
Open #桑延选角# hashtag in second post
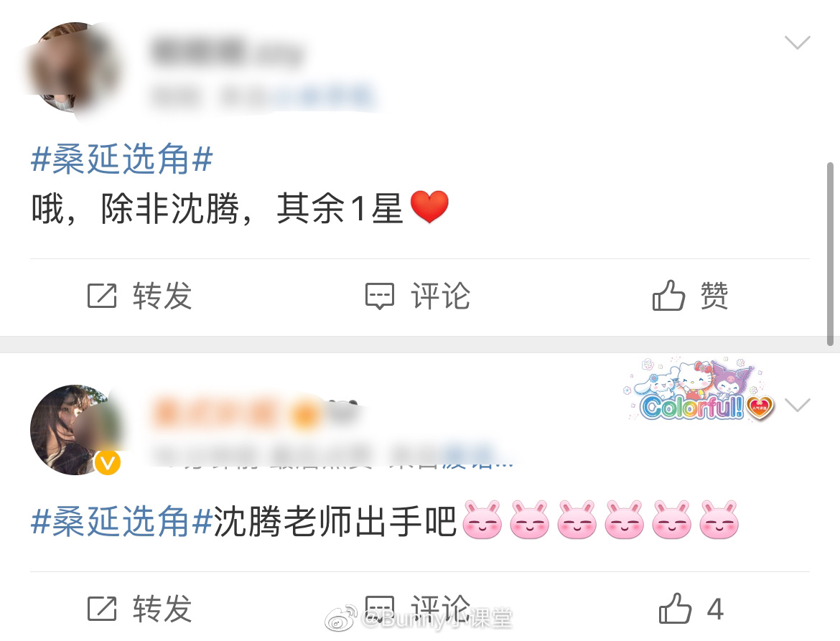pyautogui.click(x=121, y=522)
